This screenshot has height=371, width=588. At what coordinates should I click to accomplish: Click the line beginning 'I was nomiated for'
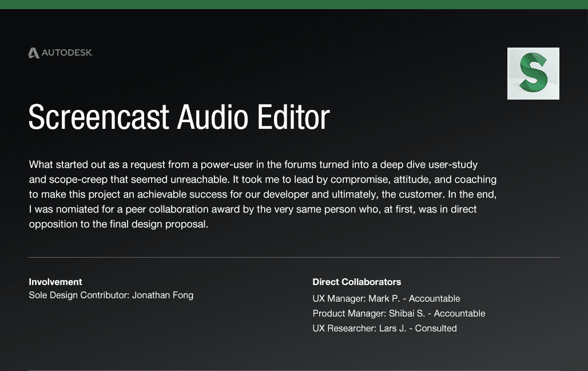pos(253,209)
